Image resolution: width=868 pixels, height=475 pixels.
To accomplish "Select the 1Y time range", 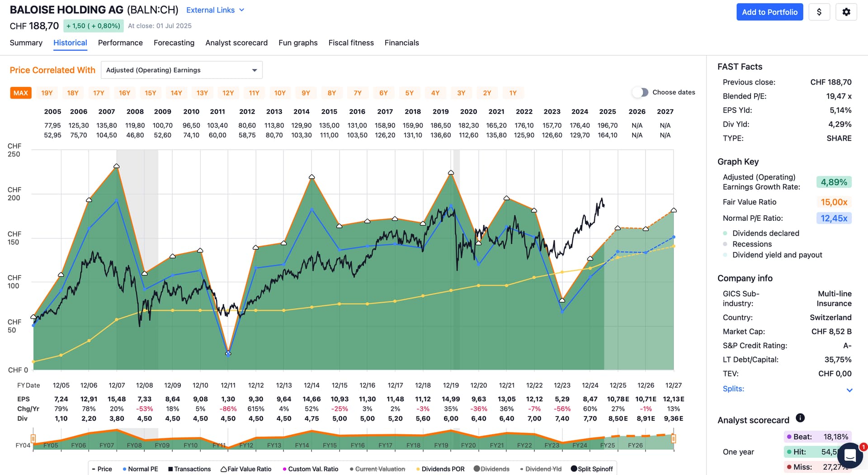I will [513, 93].
